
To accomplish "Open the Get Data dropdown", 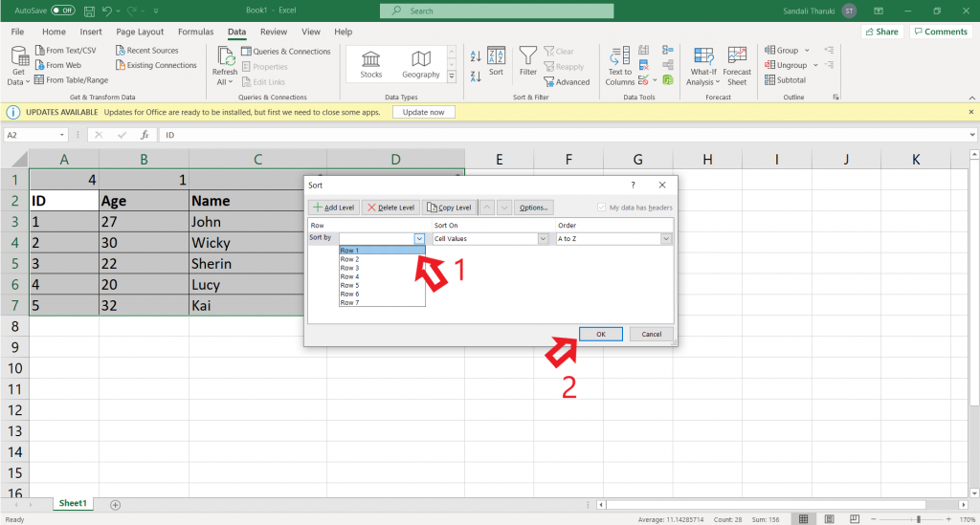I will (x=18, y=67).
